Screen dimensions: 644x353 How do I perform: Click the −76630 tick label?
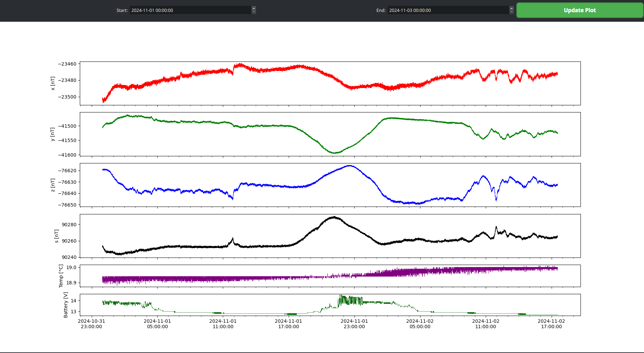click(x=67, y=182)
